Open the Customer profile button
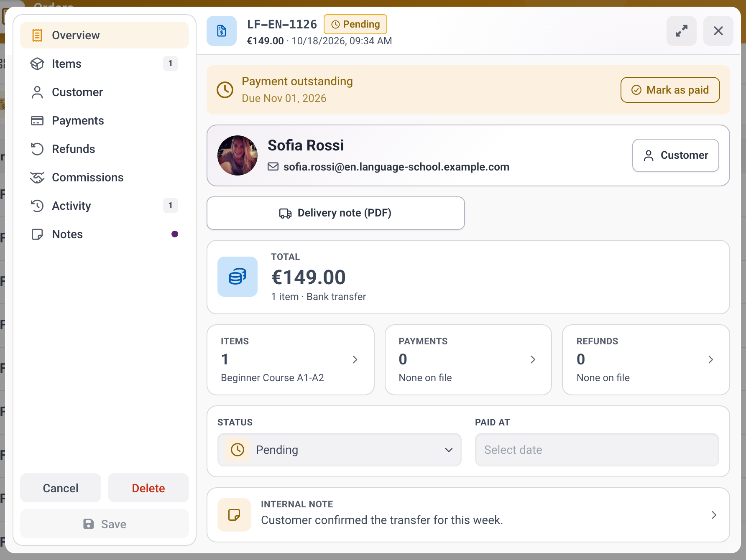 tap(676, 155)
